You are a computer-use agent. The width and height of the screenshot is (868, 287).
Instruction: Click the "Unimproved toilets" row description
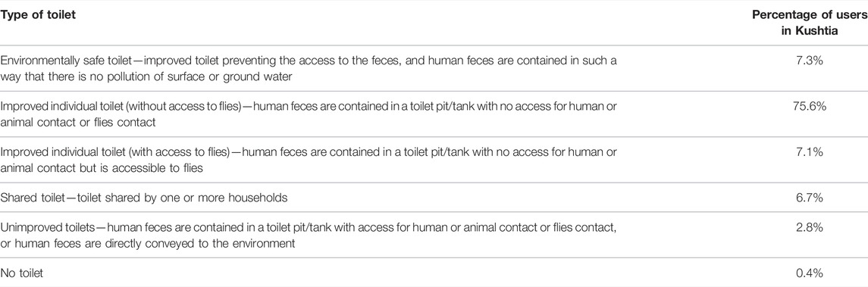[308, 236]
